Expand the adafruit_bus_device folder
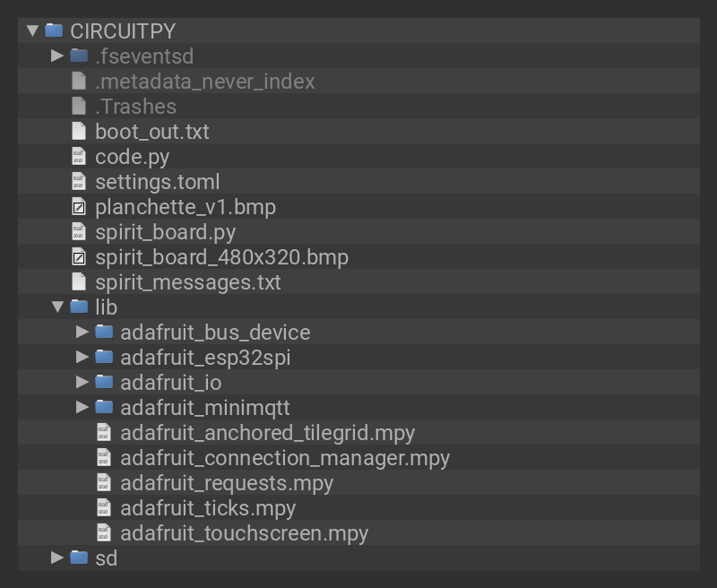The image size is (717, 588). pyautogui.click(x=82, y=332)
